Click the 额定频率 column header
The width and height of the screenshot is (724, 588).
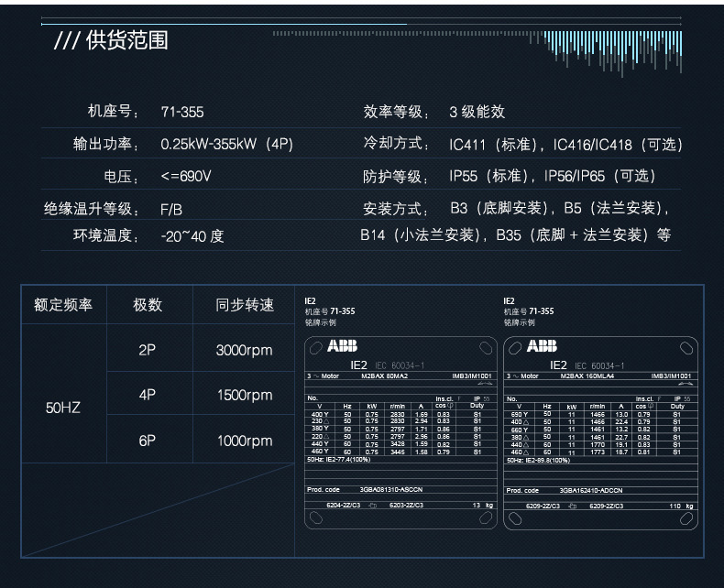[63, 305]
